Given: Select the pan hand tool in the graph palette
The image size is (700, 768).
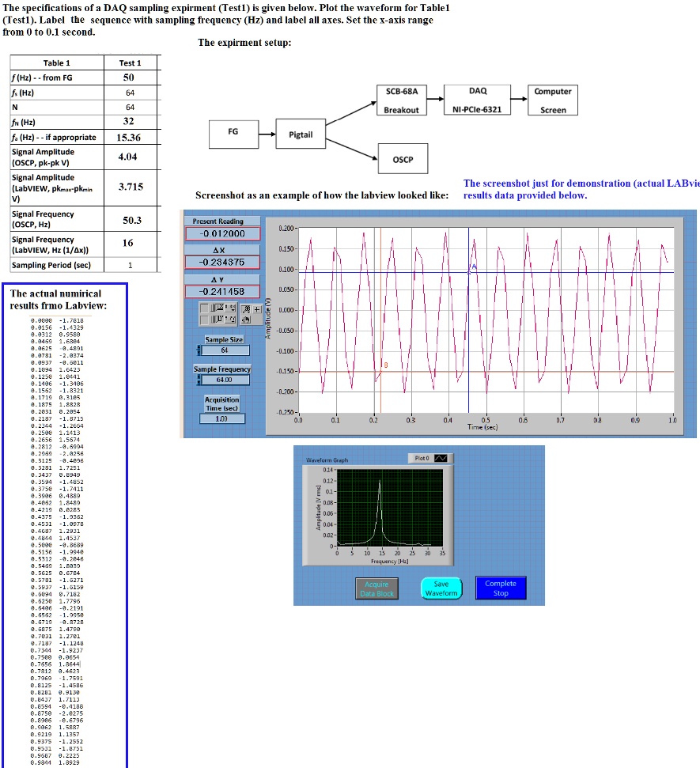Looking at the screenshot, I should [246, 320].
